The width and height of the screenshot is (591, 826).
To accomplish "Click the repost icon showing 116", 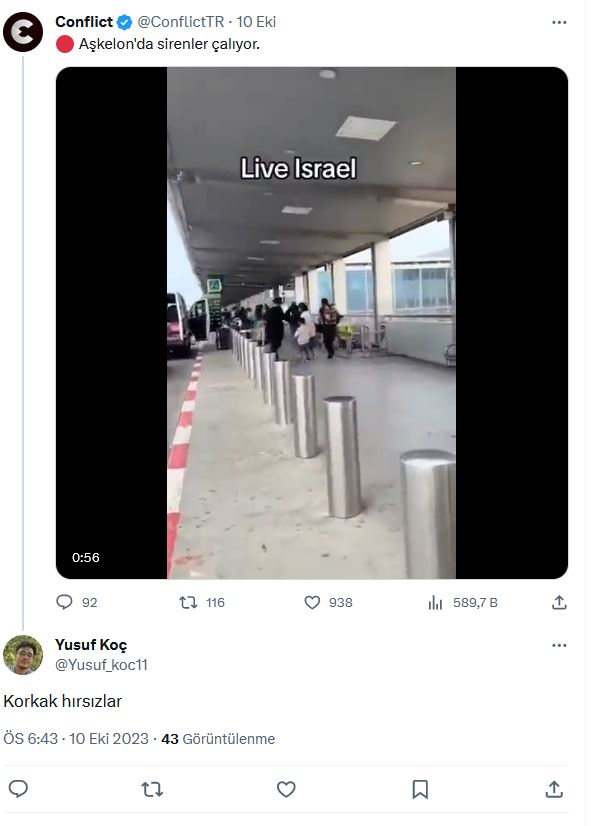I will point(188,602).
